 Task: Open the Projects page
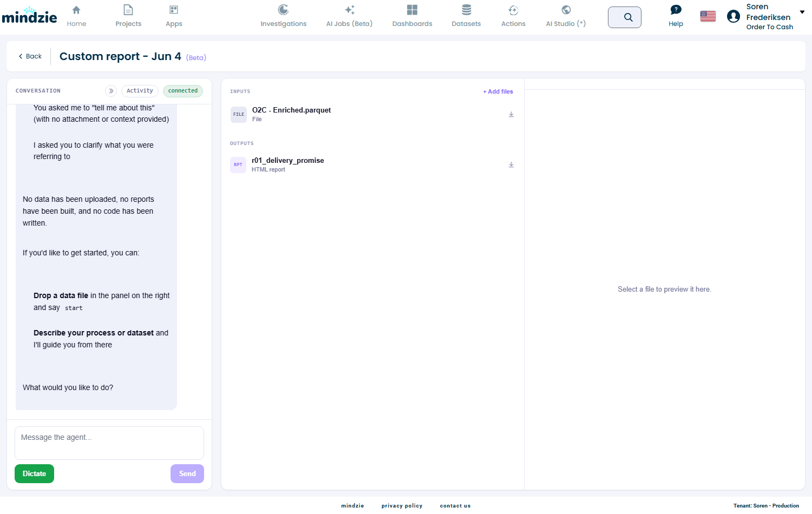pos(128,16)
